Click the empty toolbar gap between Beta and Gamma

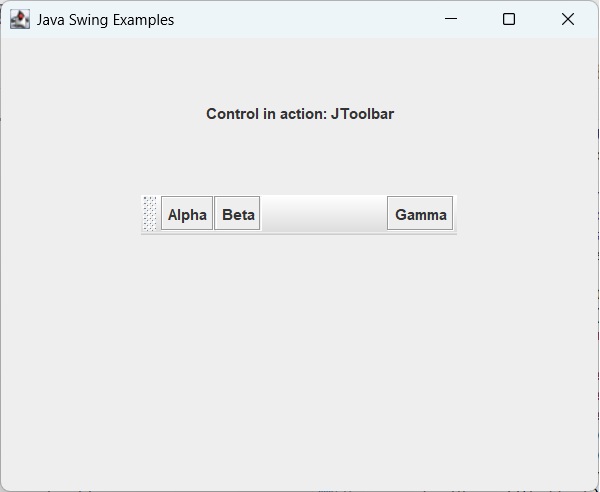[323, 214]
